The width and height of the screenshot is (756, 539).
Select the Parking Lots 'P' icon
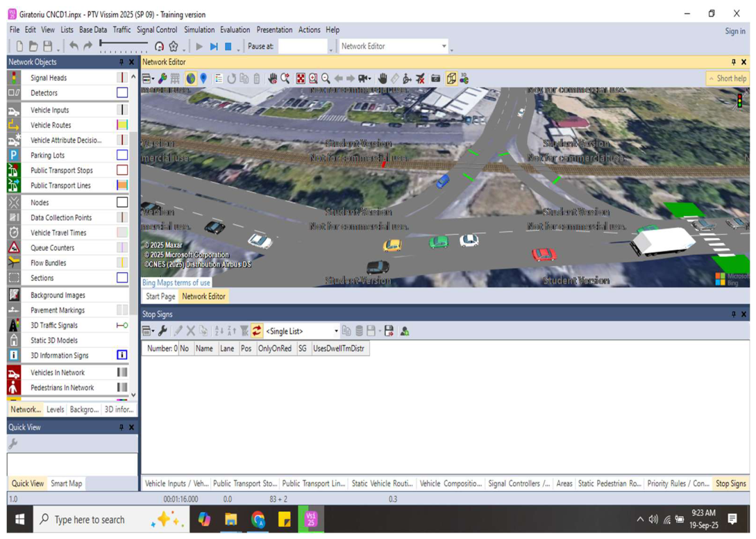point(14,155)
